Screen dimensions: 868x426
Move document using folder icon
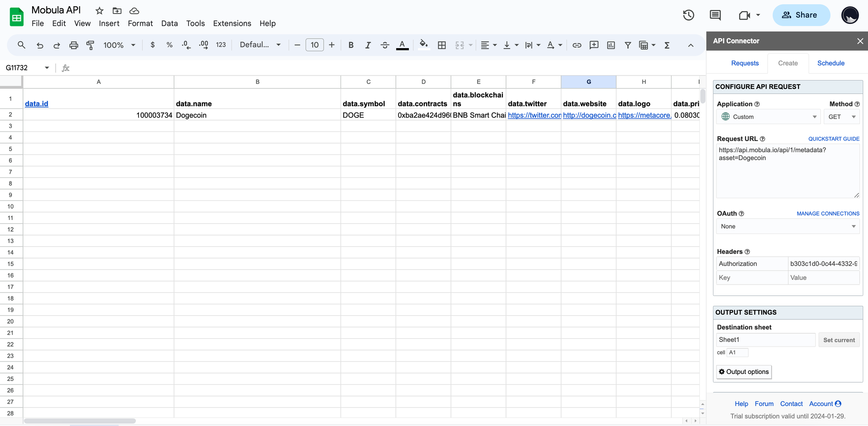click(117, 11)
